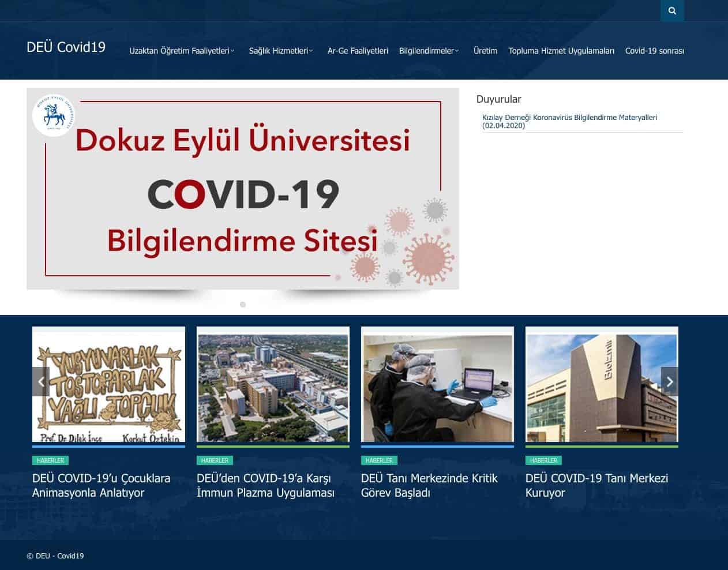The height and width of the screenshot is (570, 728).
Task: Expand the Sağlık Hizmetleri dropdown
Action: click(x=280, y=51)
